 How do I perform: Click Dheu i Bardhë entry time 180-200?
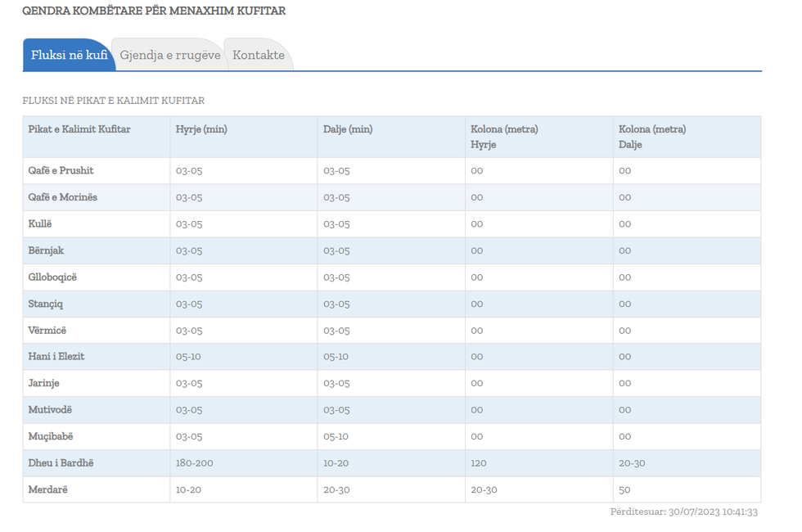pos(194,463)
